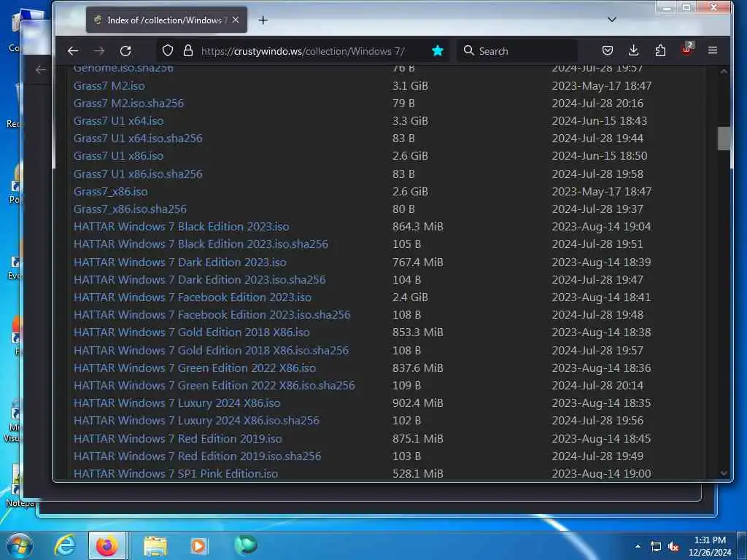Open the extensions puzzle icon

pyautogui.click(x=660, y=50)
